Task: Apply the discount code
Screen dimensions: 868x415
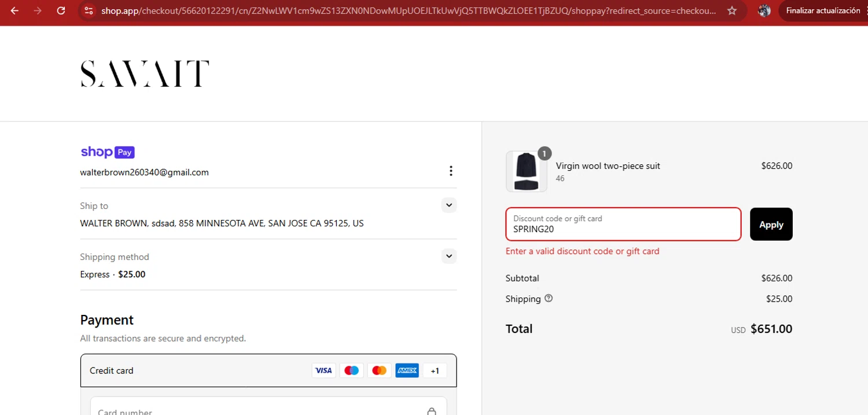Action: pyautogui.click(x=771, y=224)
